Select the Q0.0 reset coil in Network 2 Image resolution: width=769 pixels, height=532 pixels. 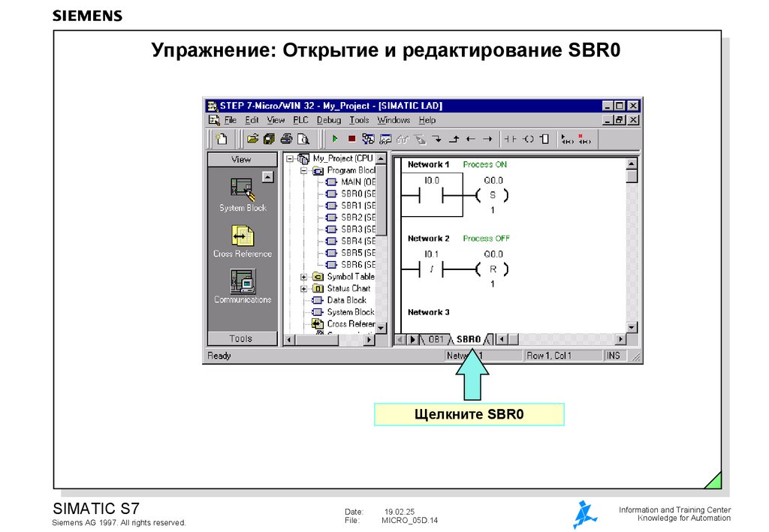click(493, 269)
